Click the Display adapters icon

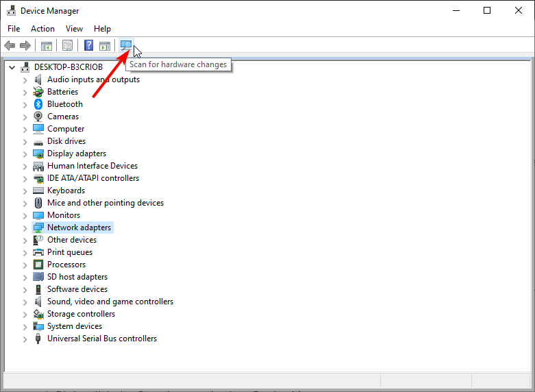pos(38,154)
